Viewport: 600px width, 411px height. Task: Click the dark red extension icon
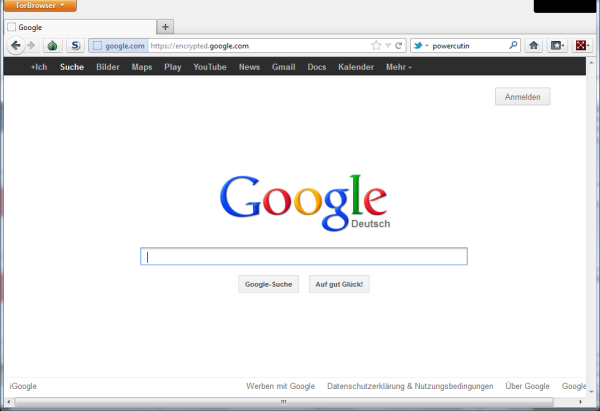click(581, 46)
